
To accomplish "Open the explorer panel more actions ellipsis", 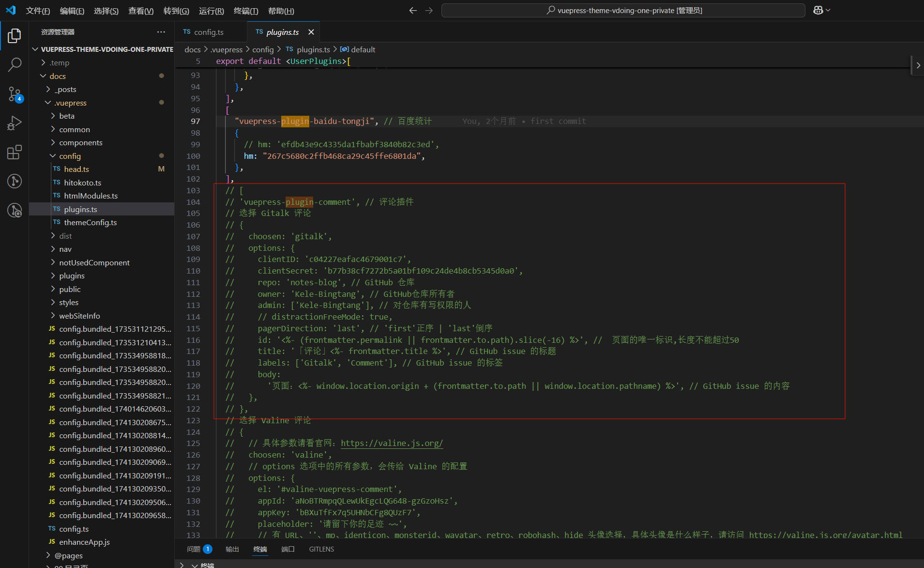I will tap(161, 32).
